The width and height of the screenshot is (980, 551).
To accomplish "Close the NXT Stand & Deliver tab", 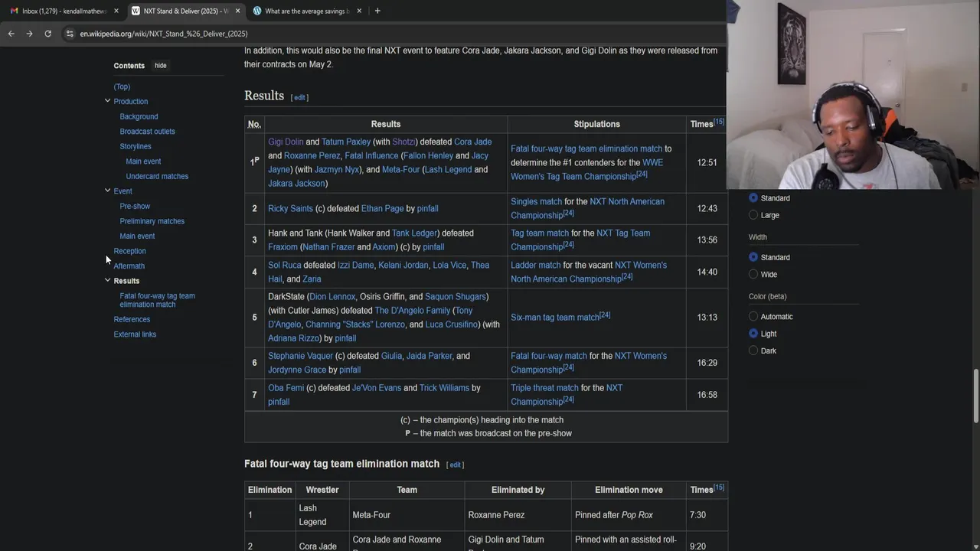I will (238, 11).
